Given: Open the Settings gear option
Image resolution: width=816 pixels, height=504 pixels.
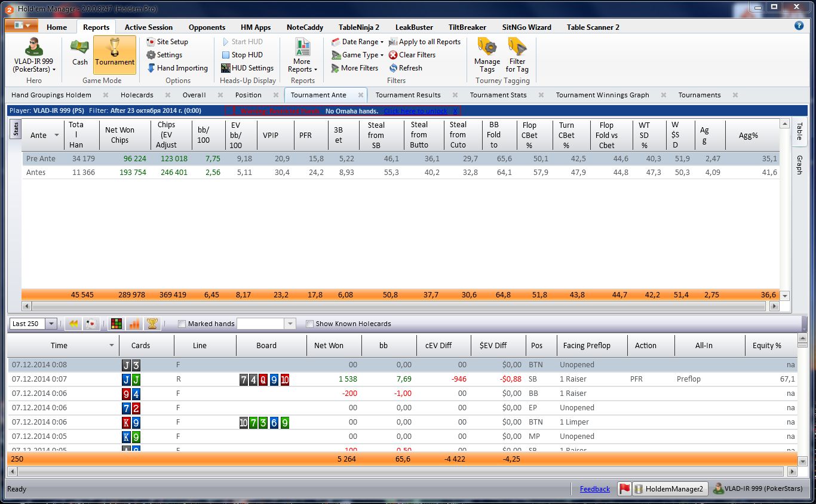Looking at the screenshot, I should tap(164, 55).
